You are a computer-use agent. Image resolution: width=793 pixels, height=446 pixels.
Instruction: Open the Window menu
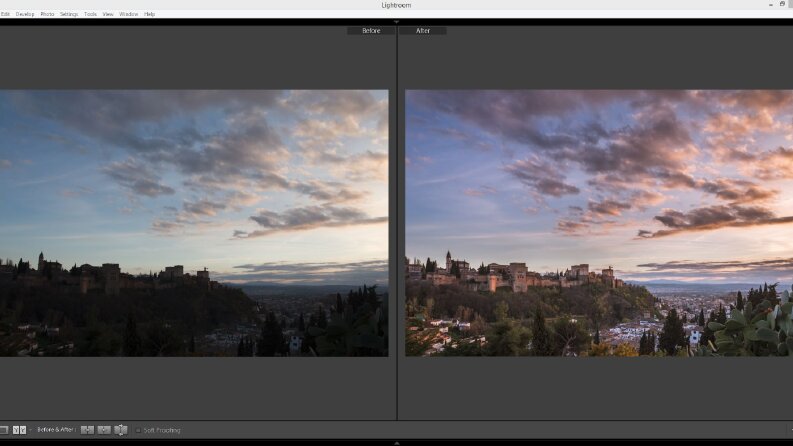coord(128,14)
